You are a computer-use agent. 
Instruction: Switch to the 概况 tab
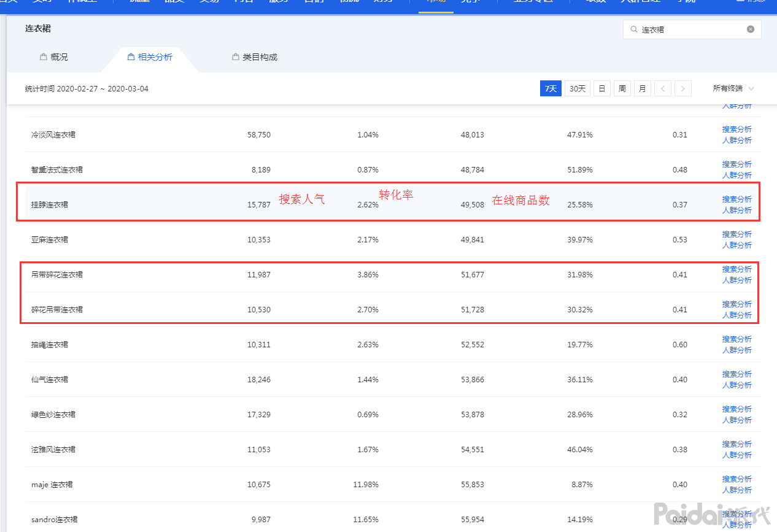pyautogui.click(x=54, y=57)
